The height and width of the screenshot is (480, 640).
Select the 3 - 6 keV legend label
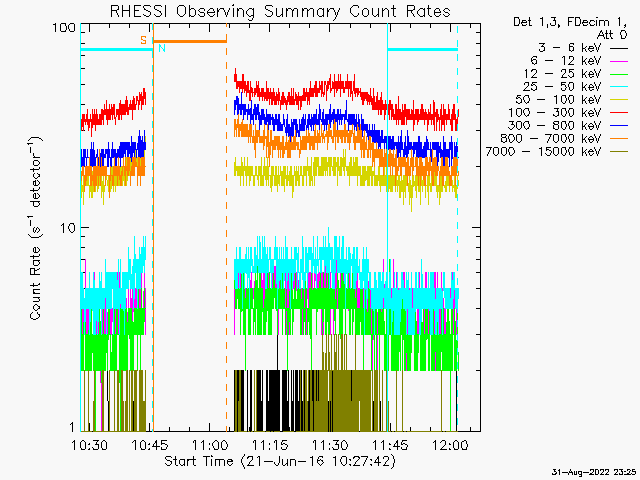[x=570, y=48]
